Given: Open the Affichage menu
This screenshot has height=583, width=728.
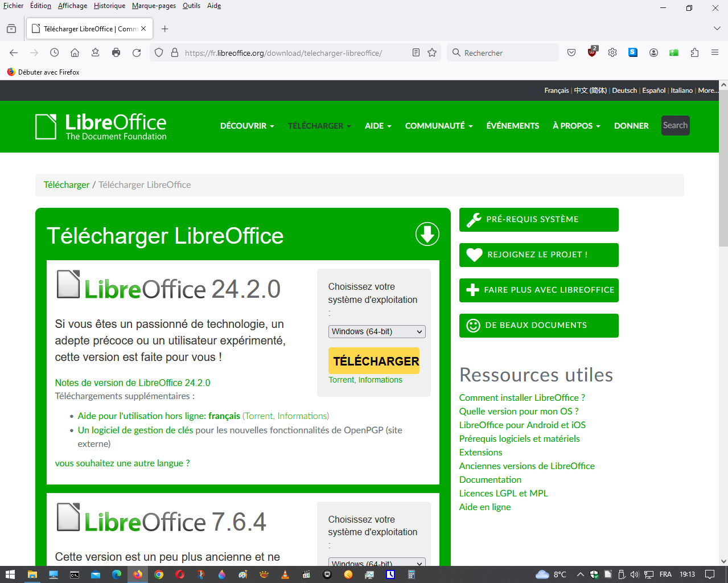Looking at the screenshot, I should pyautogui.click(x=72, y=6).
